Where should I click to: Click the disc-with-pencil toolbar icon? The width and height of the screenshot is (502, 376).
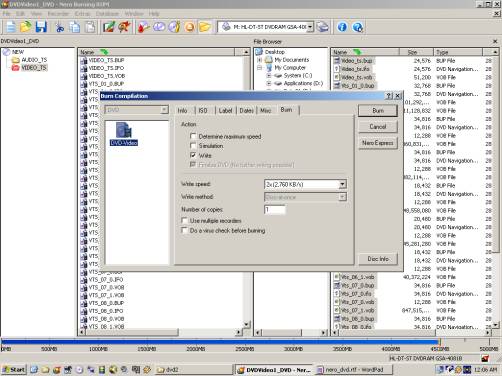point(174,27)
